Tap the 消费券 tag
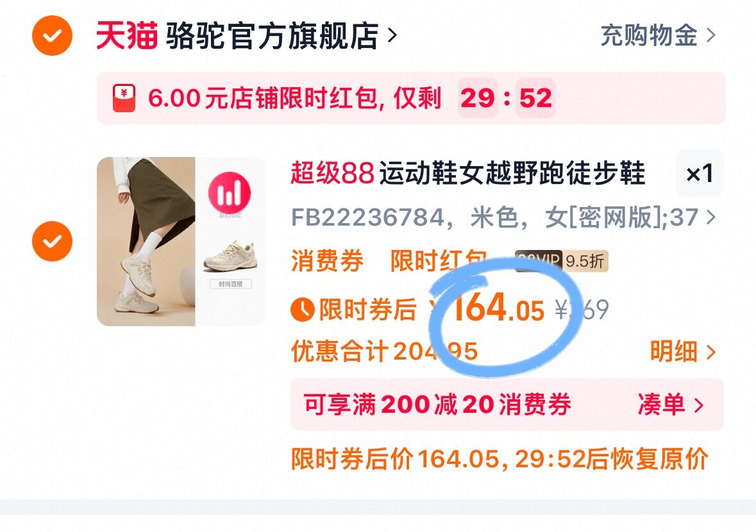 pos(327,261)
